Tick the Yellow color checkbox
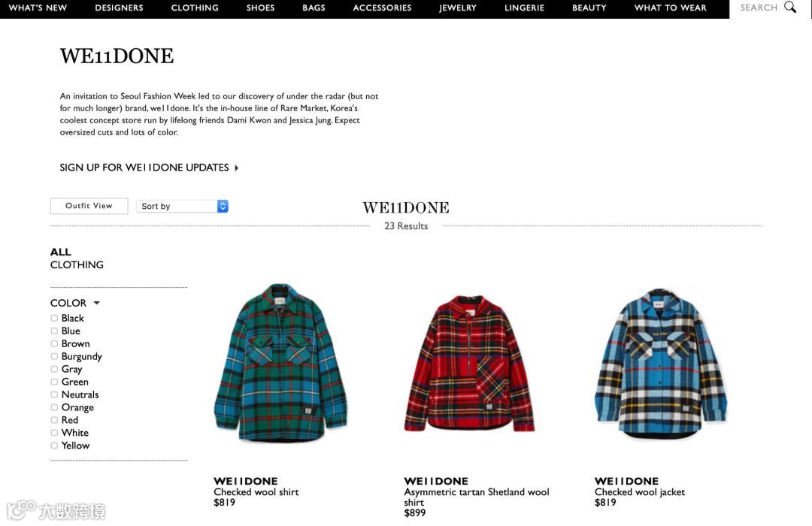Viewport: 812px width, 526px height. (x=54, y=446)
